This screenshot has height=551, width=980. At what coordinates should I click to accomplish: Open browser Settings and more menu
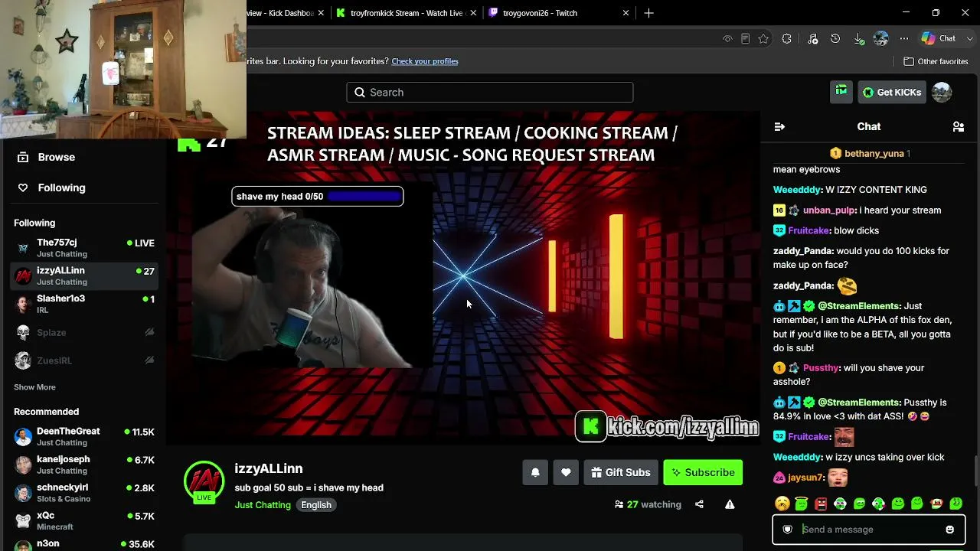point(904,38)
